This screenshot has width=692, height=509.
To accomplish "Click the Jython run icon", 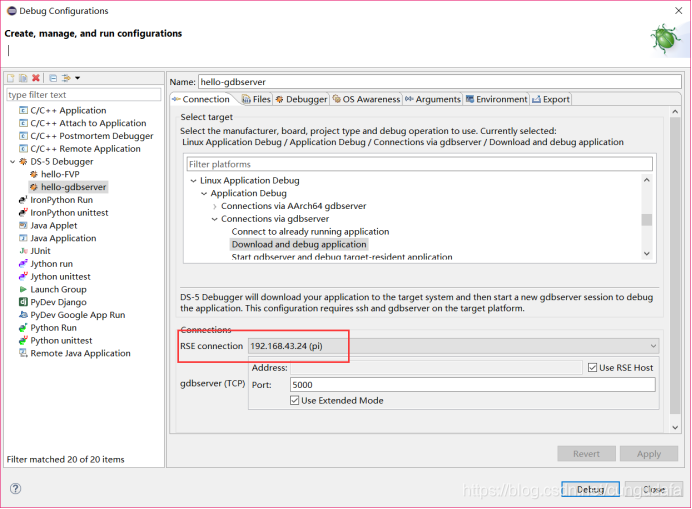I will coord(23,264).
